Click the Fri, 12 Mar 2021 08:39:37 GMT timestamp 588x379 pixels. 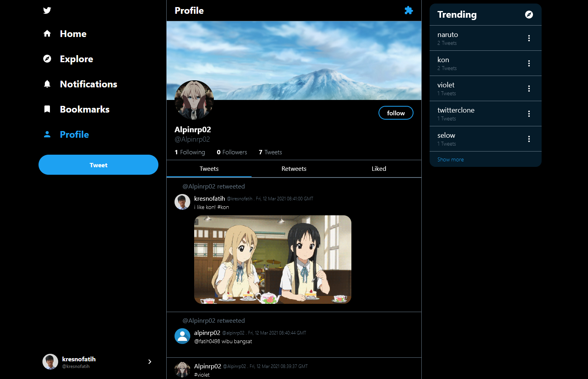point(279,366)
